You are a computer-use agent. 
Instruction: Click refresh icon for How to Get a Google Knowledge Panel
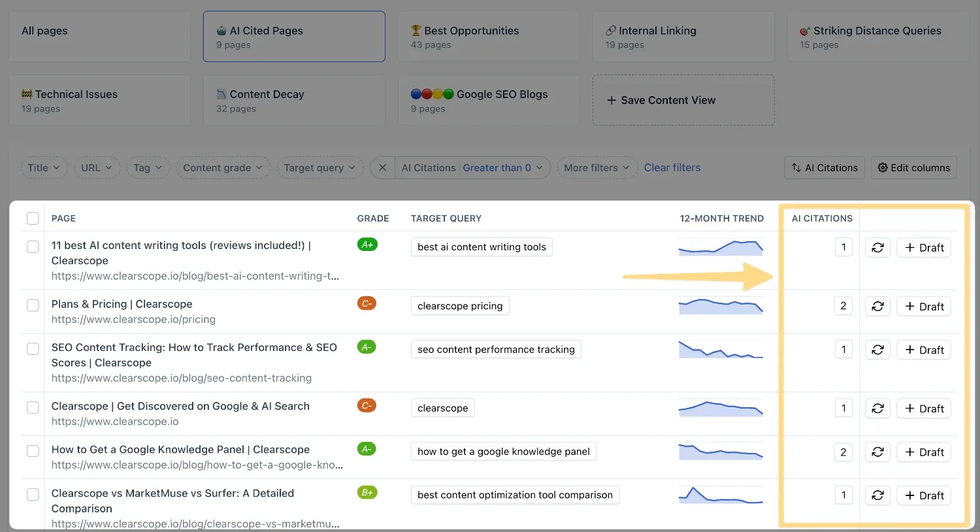coord(877,452)
